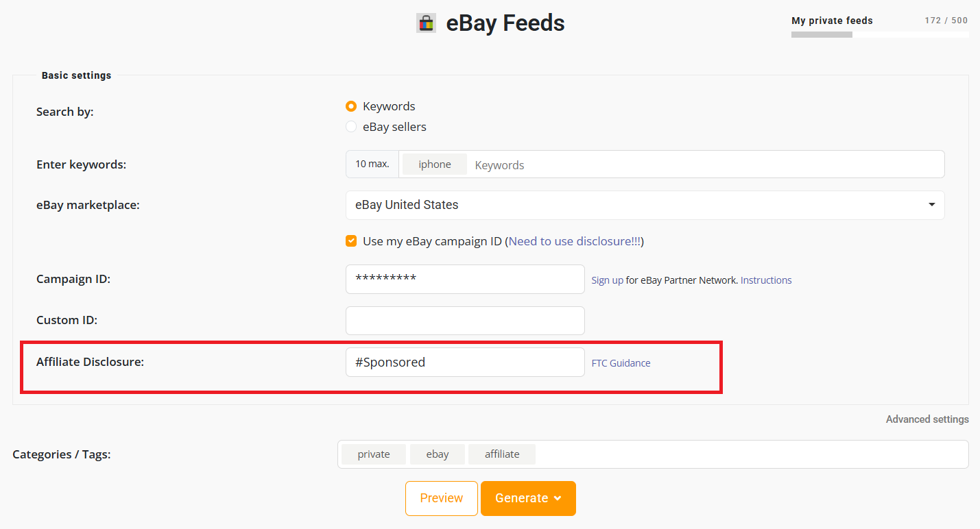980x529 pixels.
Task: Click the Affiliate Disclosure text field
Action: pos(465,362)
